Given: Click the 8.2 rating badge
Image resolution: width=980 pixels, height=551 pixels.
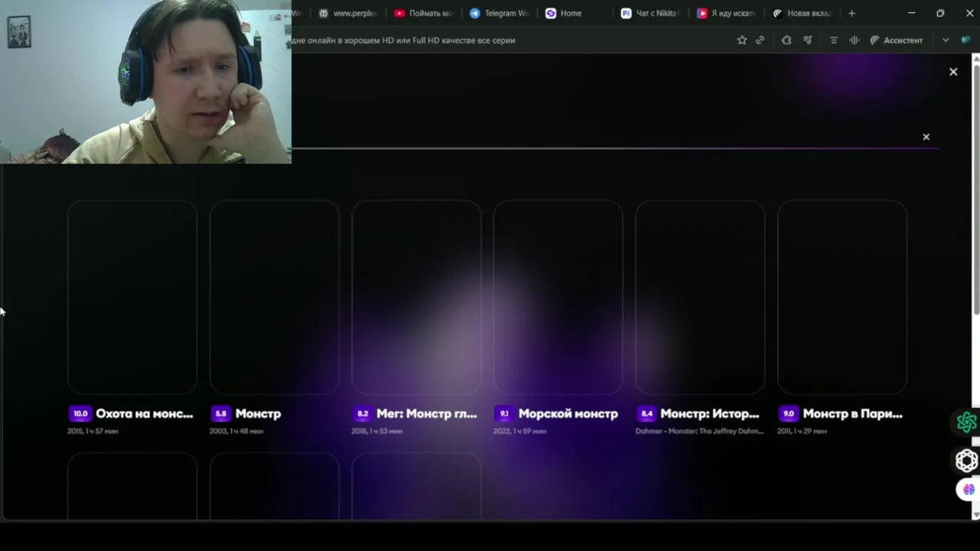Looking at the screenshot, I should [x=363, y=413].
